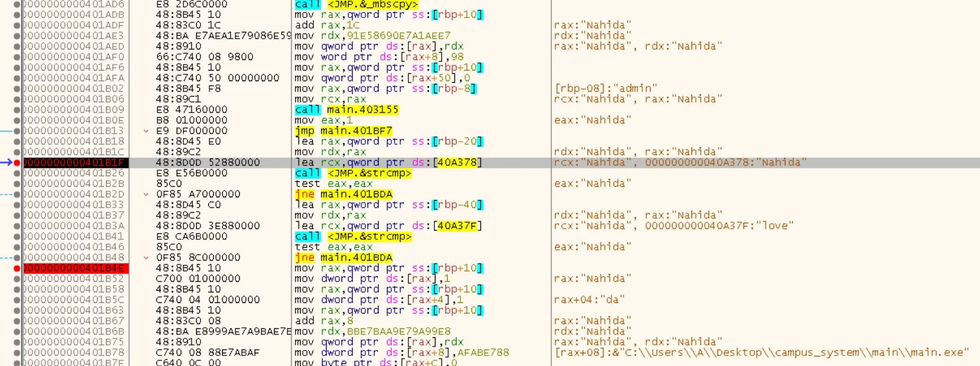Toggle breakpoint dot beside address 401B09
The image size is (980, 366).
17,110
